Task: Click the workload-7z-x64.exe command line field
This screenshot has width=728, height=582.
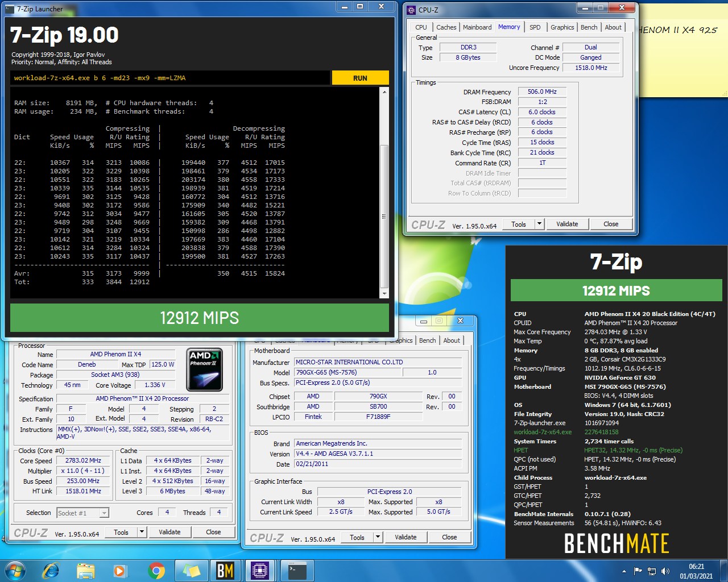Action: tap(170, 78)
